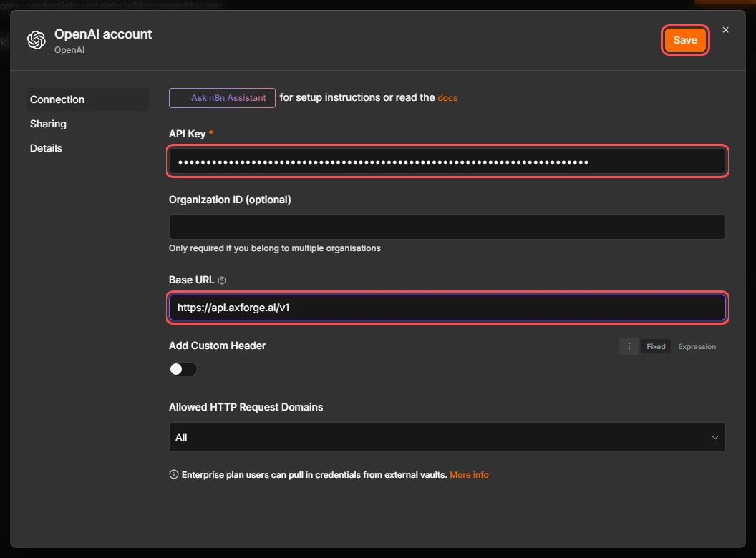
Task: Toggle the Add Custom Header switch
Action: coord(183,369)
